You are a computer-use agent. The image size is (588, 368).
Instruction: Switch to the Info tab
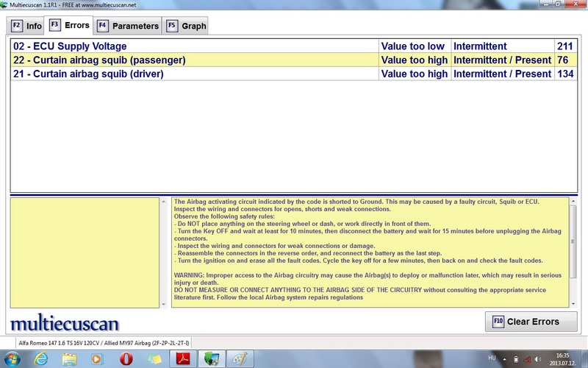26,26
